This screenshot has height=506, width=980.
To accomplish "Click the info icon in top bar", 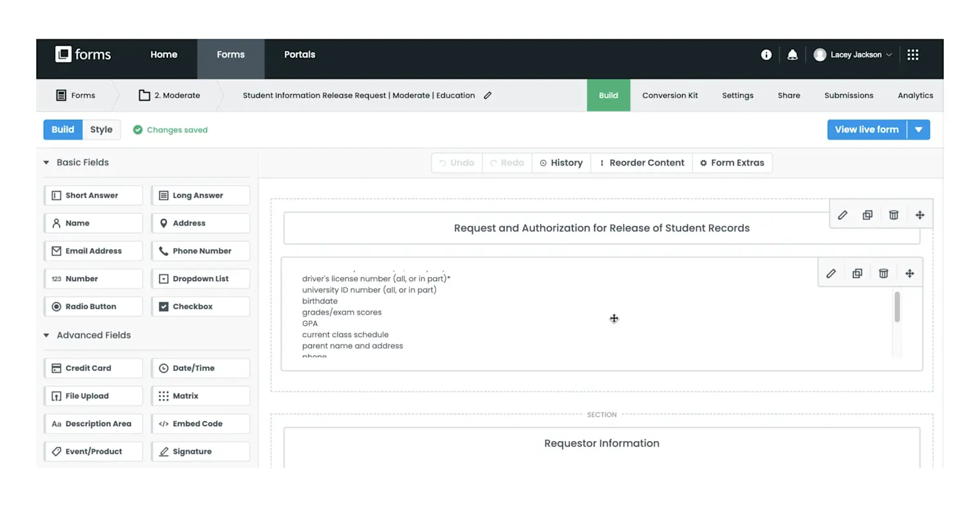I will pyautogui.click(x=766, y=55).
